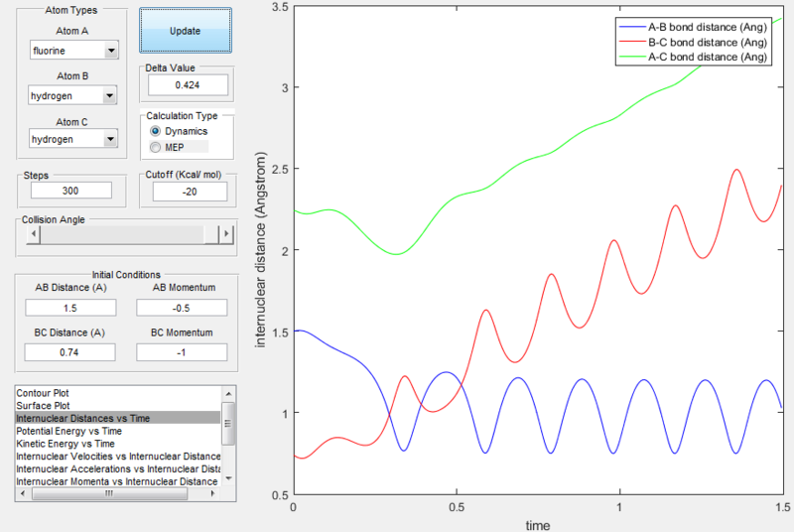The height and width of the screenshot is (532, 794).
Task: Click the Collision Angle slider right arrow
Action: (226, 234)
